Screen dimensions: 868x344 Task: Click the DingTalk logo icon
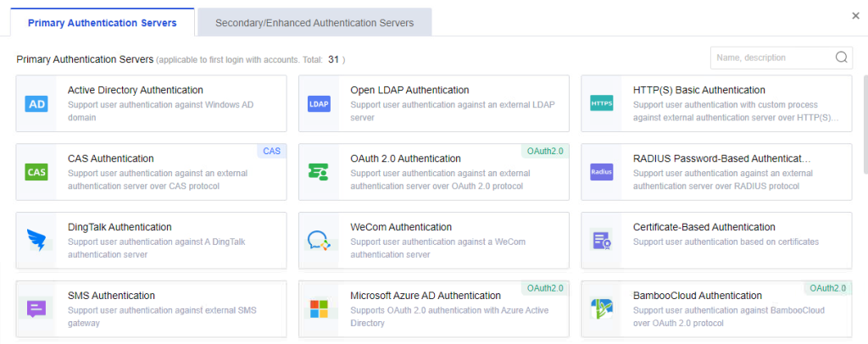pyautogui.click(x=36, y=241)
